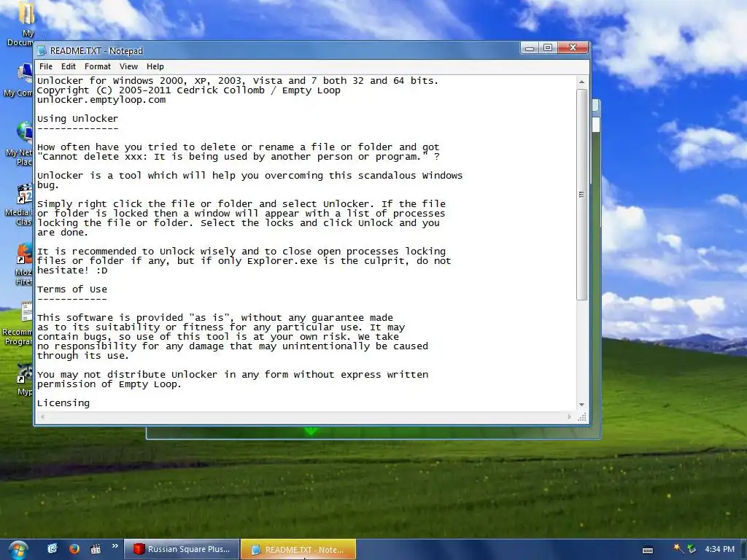
Task: Click the README.TXT Notepad taskbar button
Action: (x=298, y=549)
